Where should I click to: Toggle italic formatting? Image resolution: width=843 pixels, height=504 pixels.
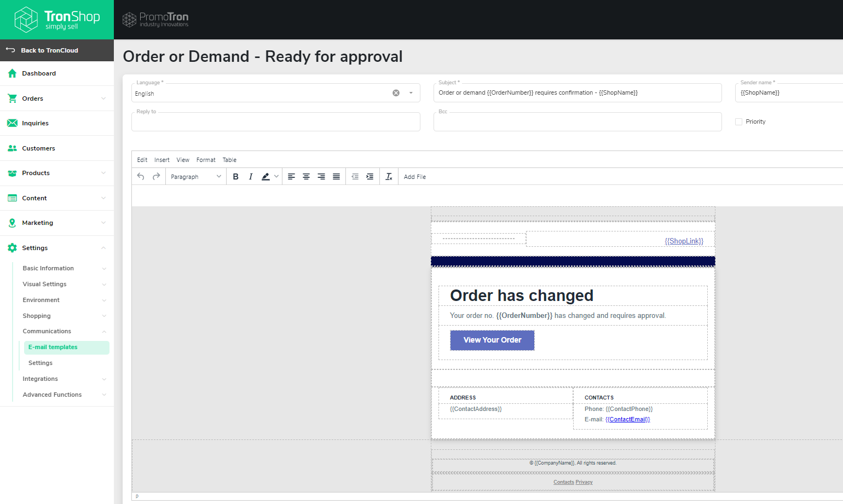coord(251,176)
